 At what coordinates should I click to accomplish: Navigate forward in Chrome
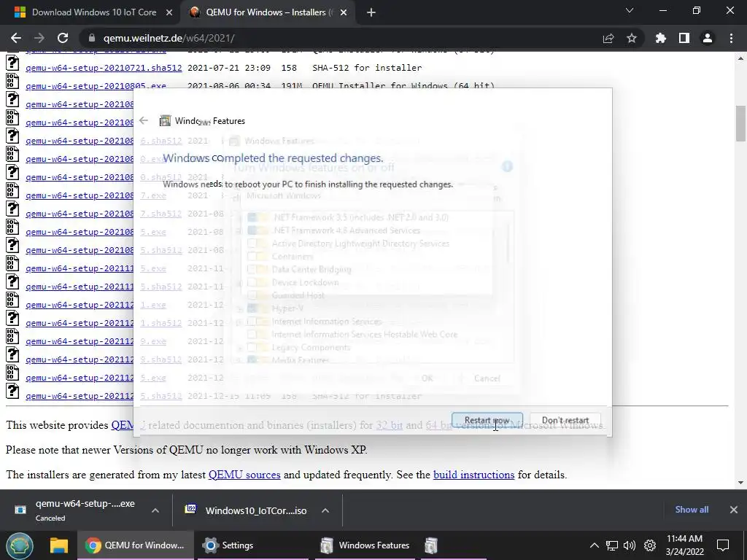click(x=39, y=38)
